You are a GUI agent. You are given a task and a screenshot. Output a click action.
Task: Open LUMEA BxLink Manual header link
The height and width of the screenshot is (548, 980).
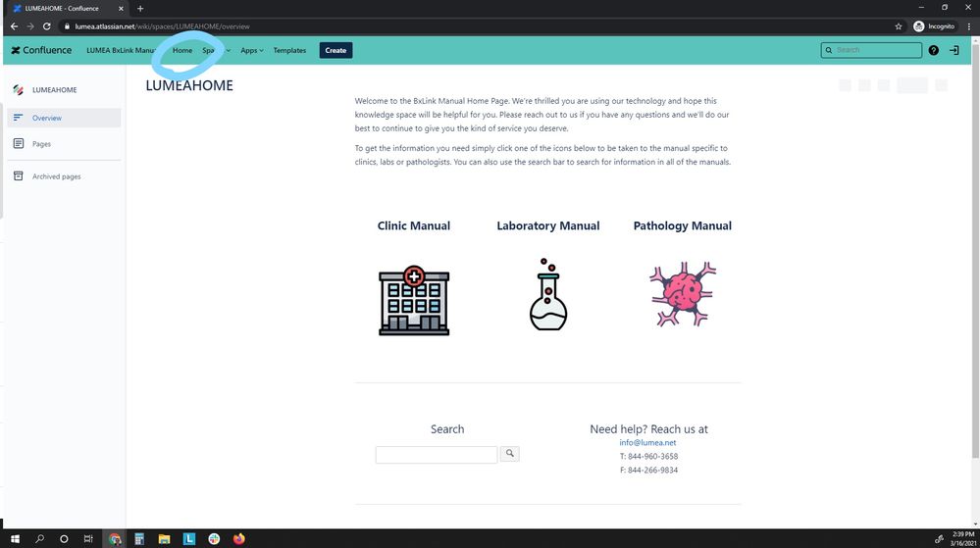122,50
